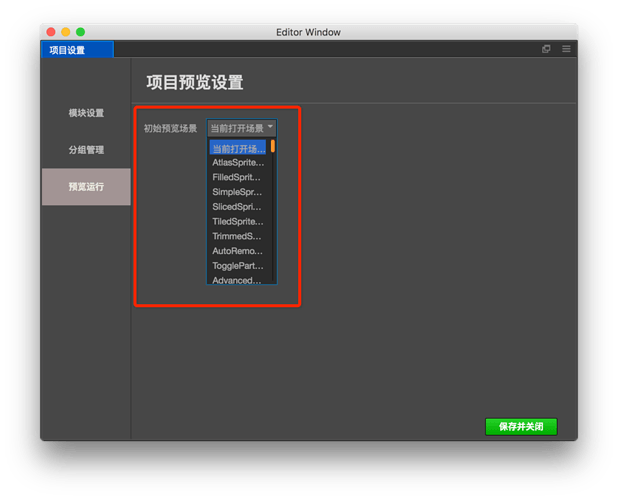Choose the AutoRemo... scene option

[238, 251]
